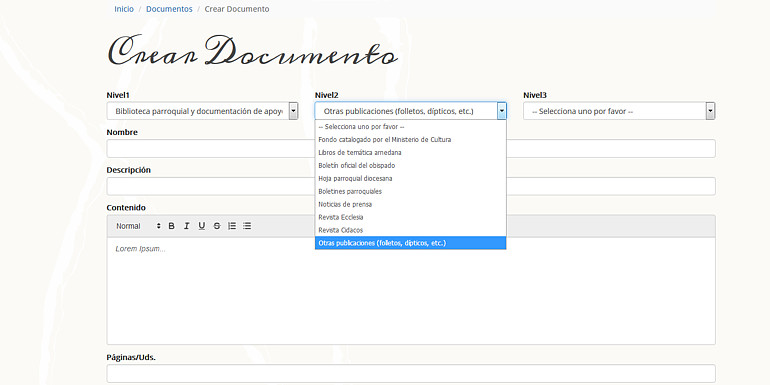Apply italic formatting in the Contenido editor

click(x=187, y=226)
